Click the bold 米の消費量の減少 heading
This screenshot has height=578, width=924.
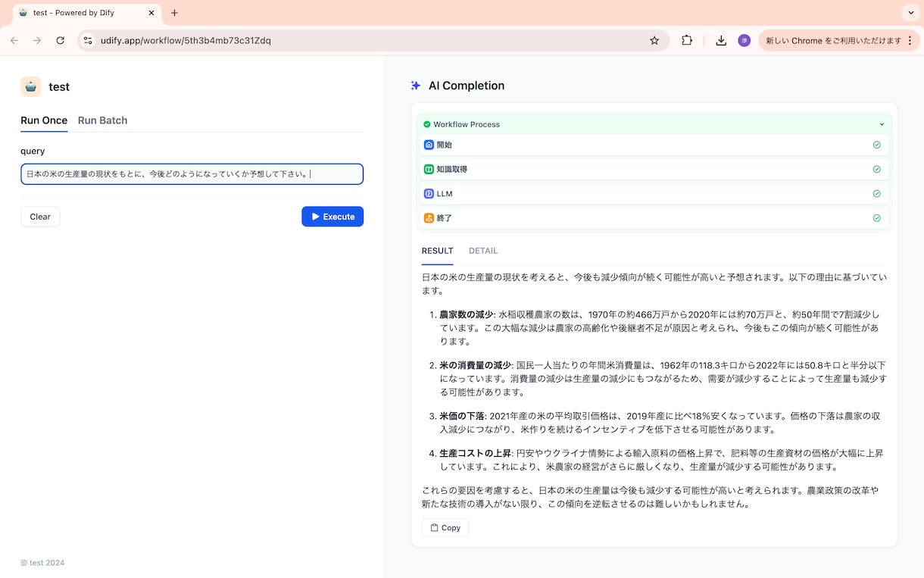(x=476, y=365)
